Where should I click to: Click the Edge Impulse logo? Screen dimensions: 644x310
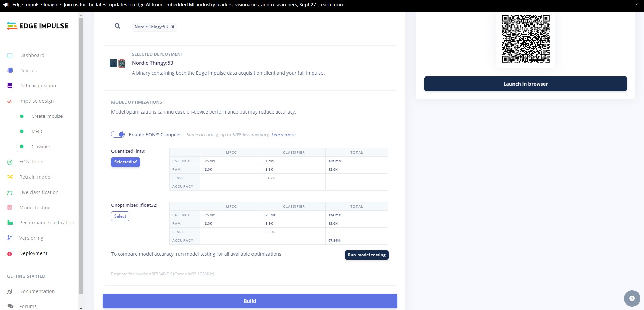38,26
